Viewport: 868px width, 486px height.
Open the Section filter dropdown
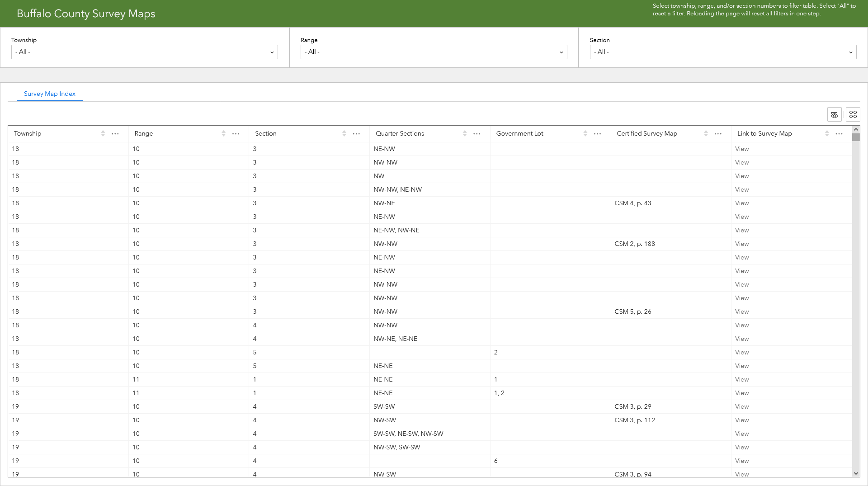pyautogui.click(x=723, y=52)
